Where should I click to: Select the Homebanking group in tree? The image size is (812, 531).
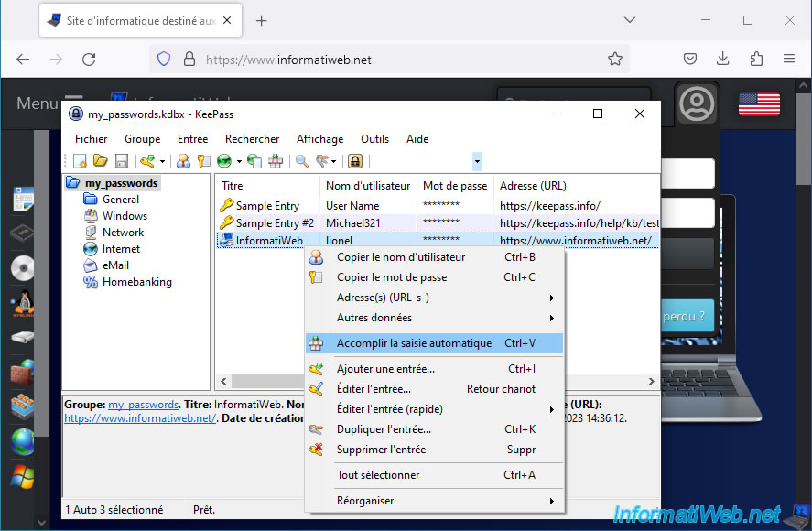coord(137,282)
